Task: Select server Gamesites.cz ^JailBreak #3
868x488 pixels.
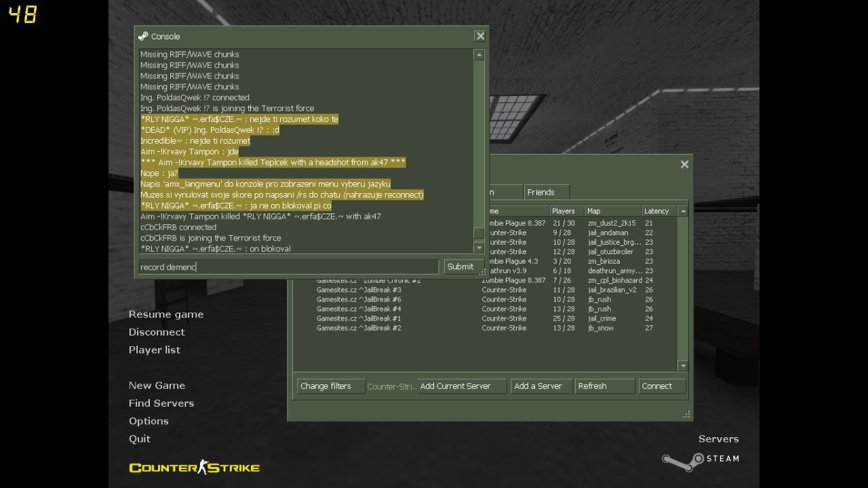Action: tap(485, 290)
